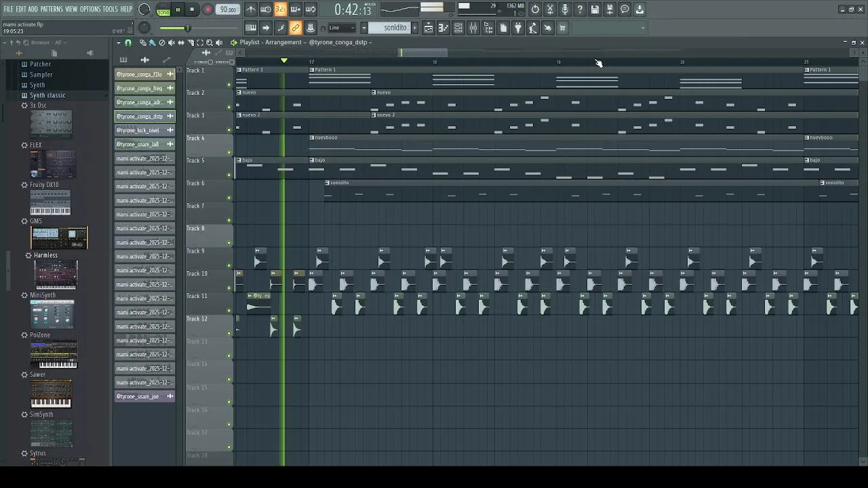Select the zoom tool in playlist

pos(210,43)
